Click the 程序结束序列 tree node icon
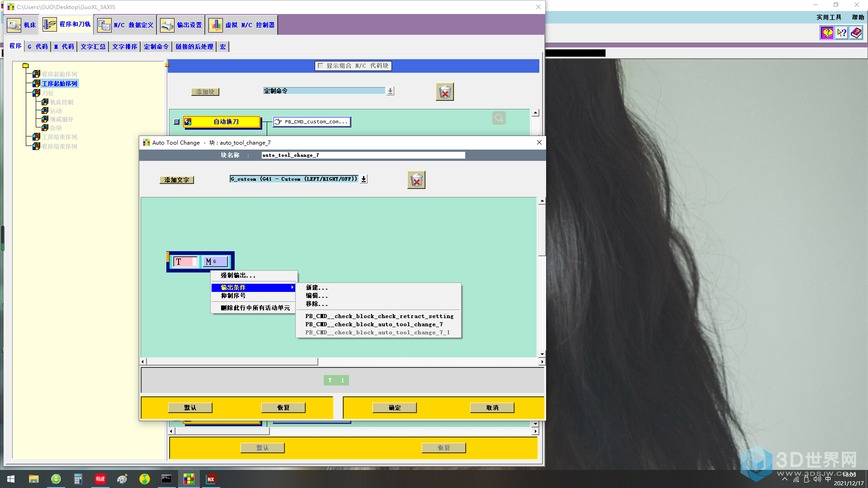Viewport: 868px width, 488px height. [37, 146]
